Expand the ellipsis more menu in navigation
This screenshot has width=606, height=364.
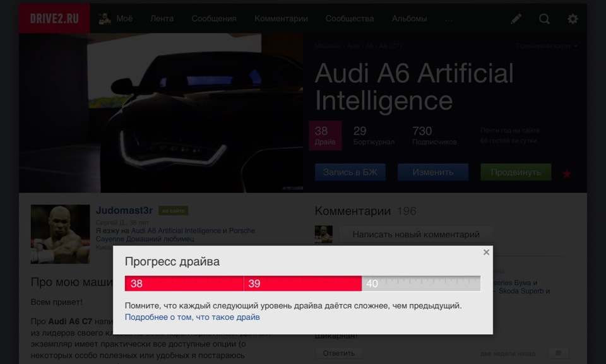tap(448, 20)
